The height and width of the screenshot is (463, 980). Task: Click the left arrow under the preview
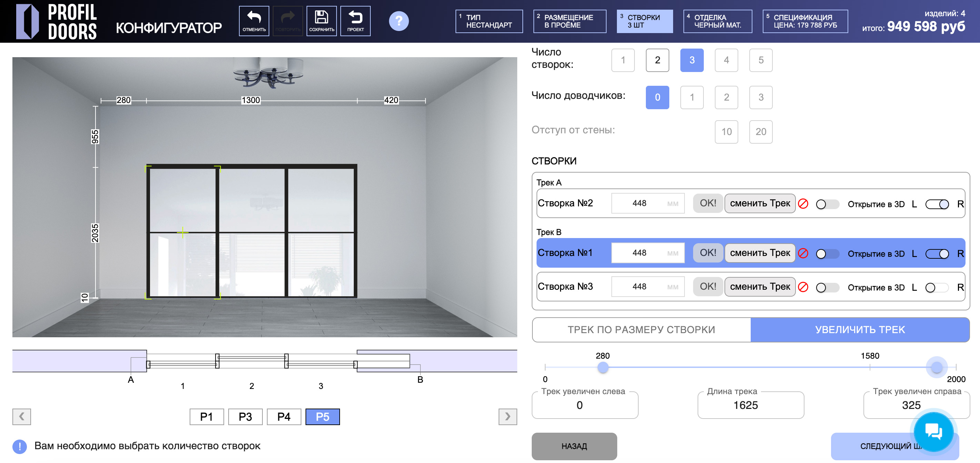(x=22, y=416)
